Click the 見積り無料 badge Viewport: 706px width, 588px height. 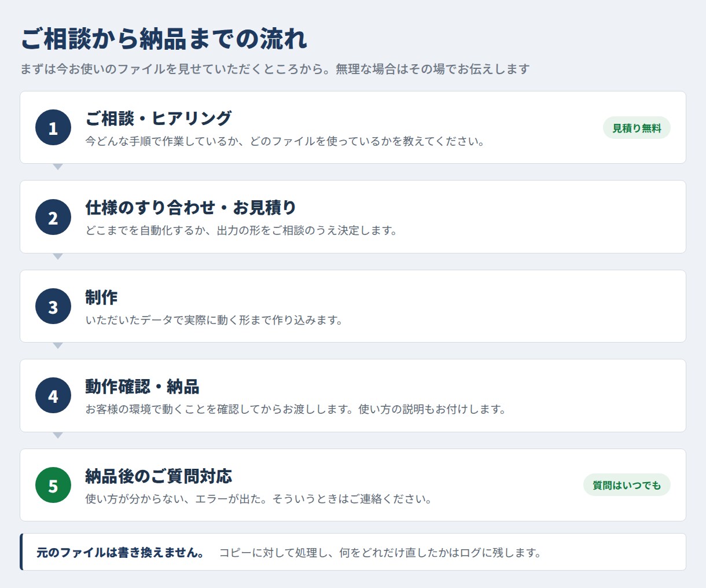tap(637, 128)
